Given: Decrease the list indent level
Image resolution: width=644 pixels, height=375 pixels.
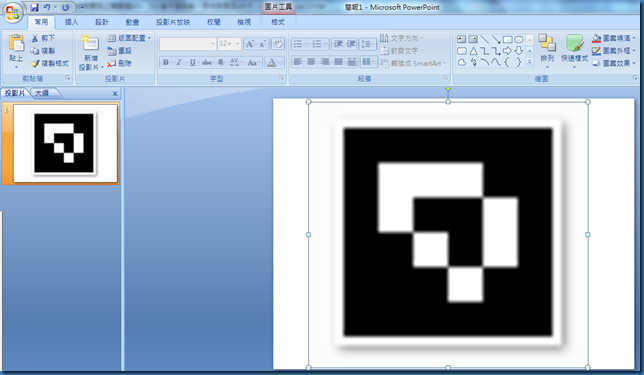Looking at the screenshot, I should coord(338,44).
